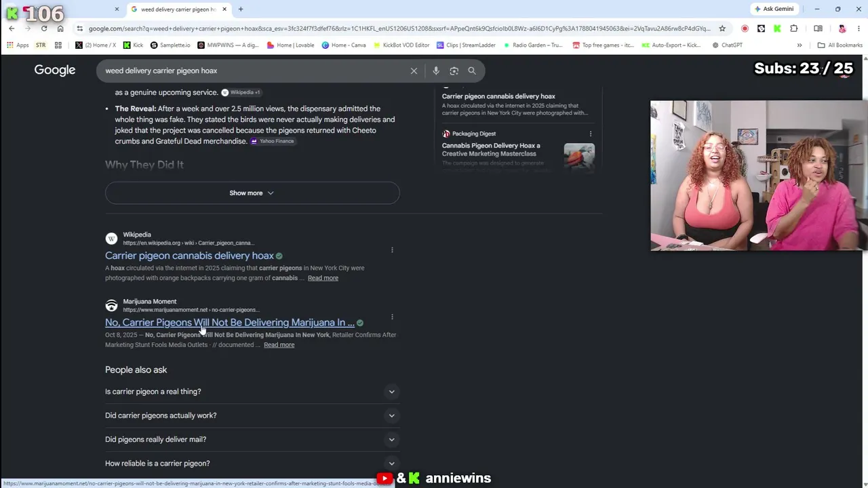This screenshot has height=488, width=868.
Task: Open the Wikipedia +1 source chip
Action: [241, 92]
